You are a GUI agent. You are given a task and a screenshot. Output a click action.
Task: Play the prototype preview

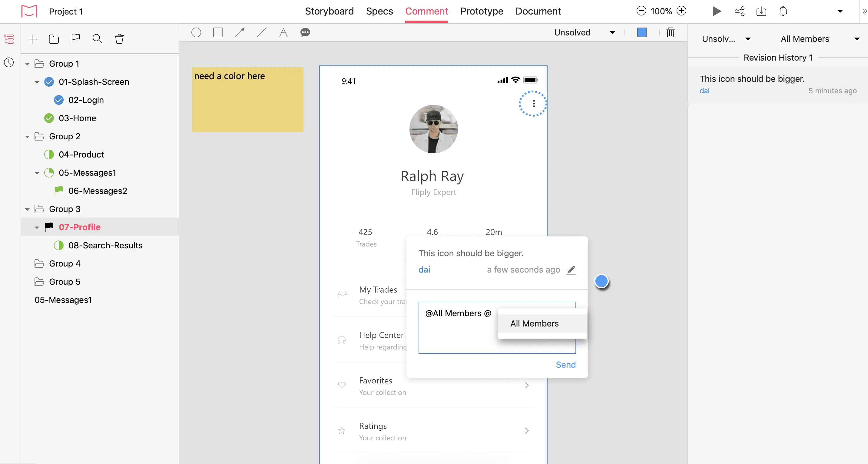(x=717, y=11)
